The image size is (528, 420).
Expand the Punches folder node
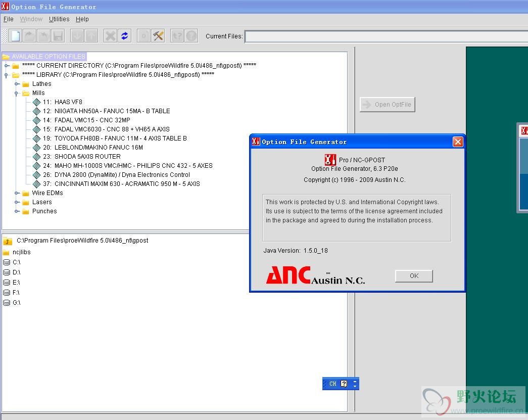(x=17, y=211)
